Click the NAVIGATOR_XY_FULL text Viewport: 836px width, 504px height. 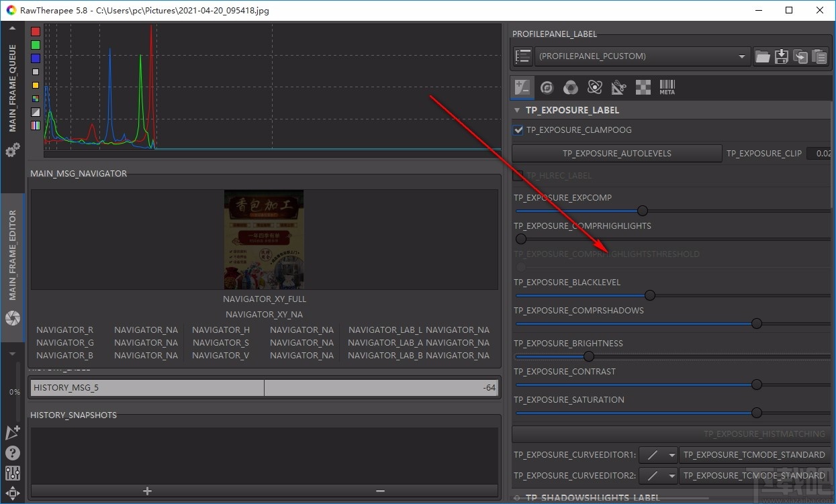pos(265,299)
